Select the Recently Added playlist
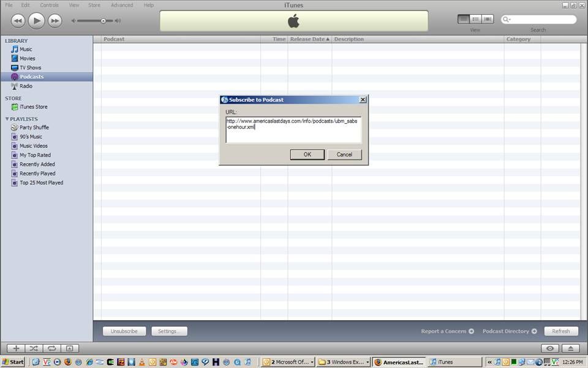This screenshot has height=368, width=588. coord(47,164)
